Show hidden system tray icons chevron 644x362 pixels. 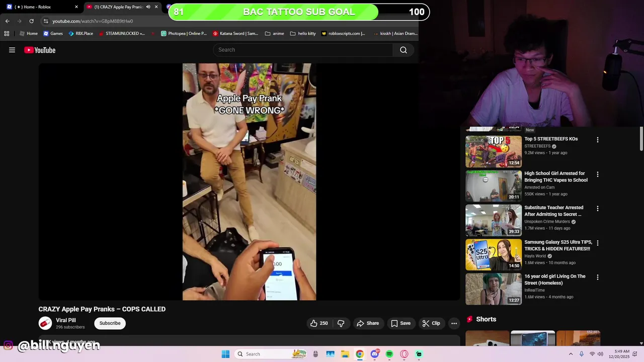(x=571, y=354)
